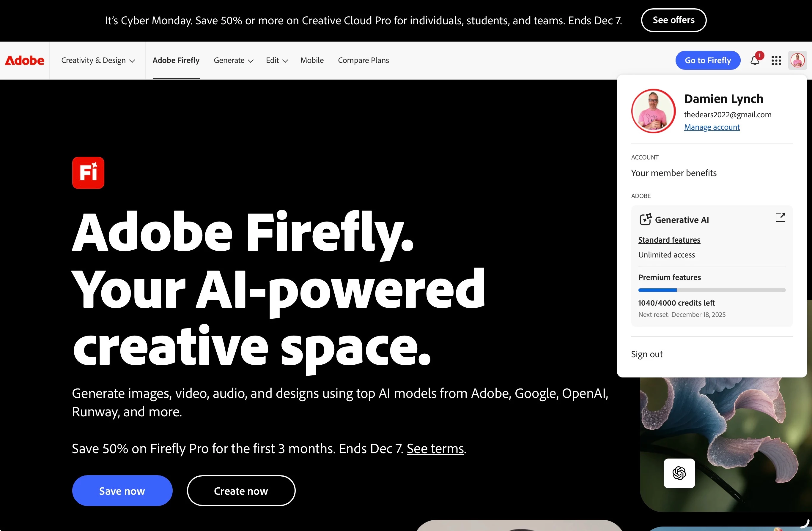Open the Compare Plans nav item
The image size is (812, 531).
click(363, 60)
